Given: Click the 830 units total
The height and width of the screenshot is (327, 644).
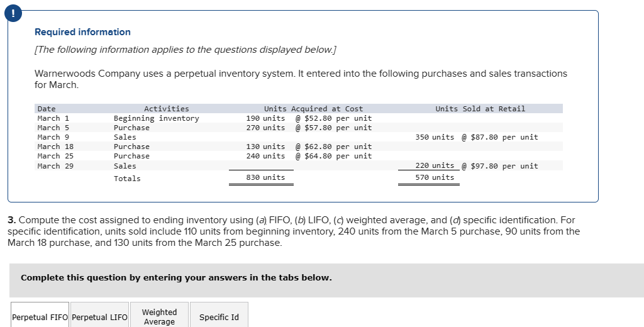Looking at the screenshot, I should coord(265,177).
